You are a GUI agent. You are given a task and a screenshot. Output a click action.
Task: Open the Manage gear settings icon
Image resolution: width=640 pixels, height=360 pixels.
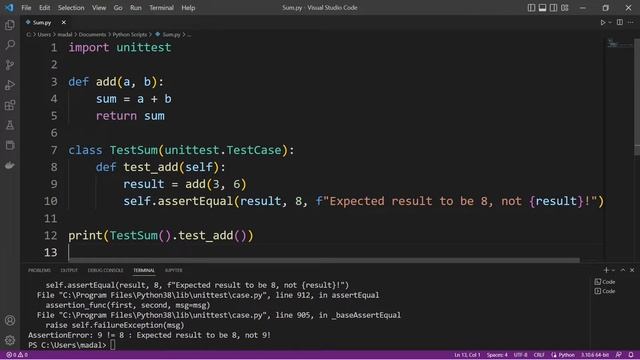(10, 340)
